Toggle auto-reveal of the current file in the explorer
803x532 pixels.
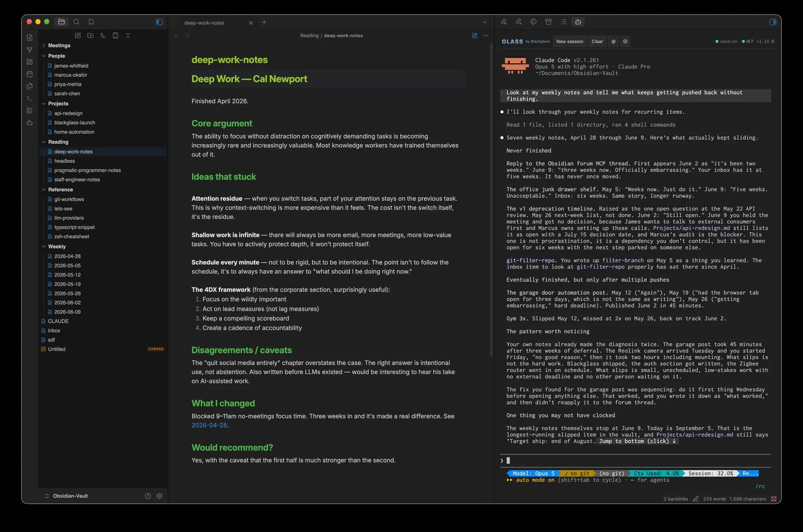(x=115, y=35)
